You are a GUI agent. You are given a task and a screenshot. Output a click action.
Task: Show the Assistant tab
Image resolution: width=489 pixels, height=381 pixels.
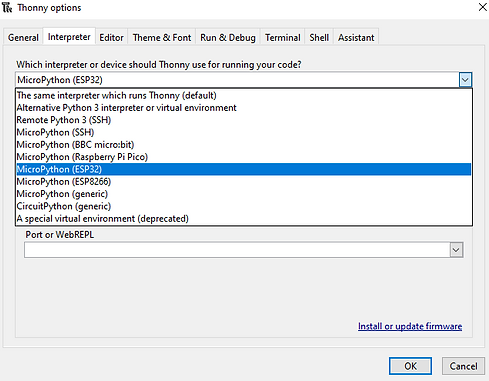(x=356, y=37)
